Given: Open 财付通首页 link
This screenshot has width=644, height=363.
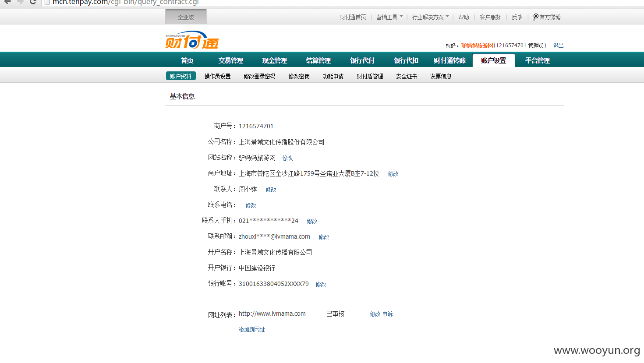Looking at the screenshot, I should [x=353, y=17].
